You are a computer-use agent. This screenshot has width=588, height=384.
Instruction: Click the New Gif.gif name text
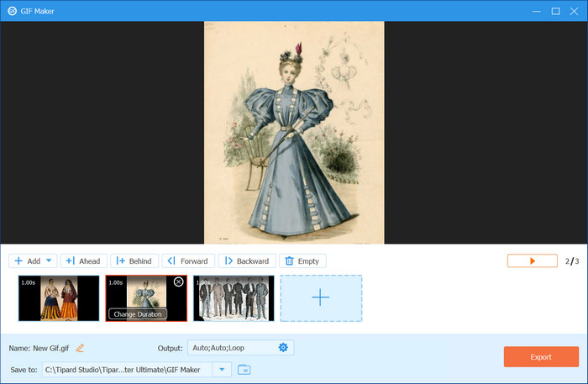[51, 348]
